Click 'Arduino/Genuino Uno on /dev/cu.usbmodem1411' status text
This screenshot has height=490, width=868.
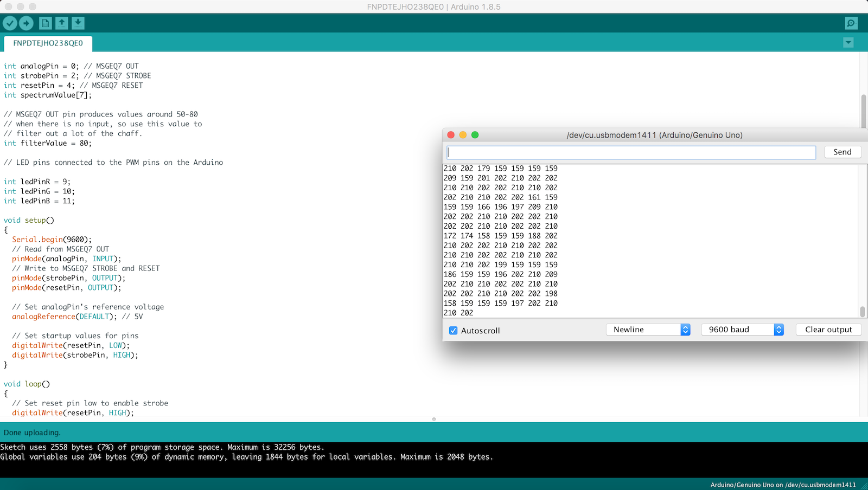tap(783, 485)
